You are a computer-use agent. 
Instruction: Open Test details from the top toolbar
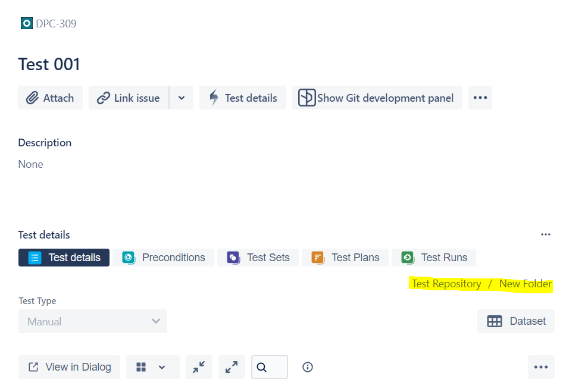(x=243, y=98)
